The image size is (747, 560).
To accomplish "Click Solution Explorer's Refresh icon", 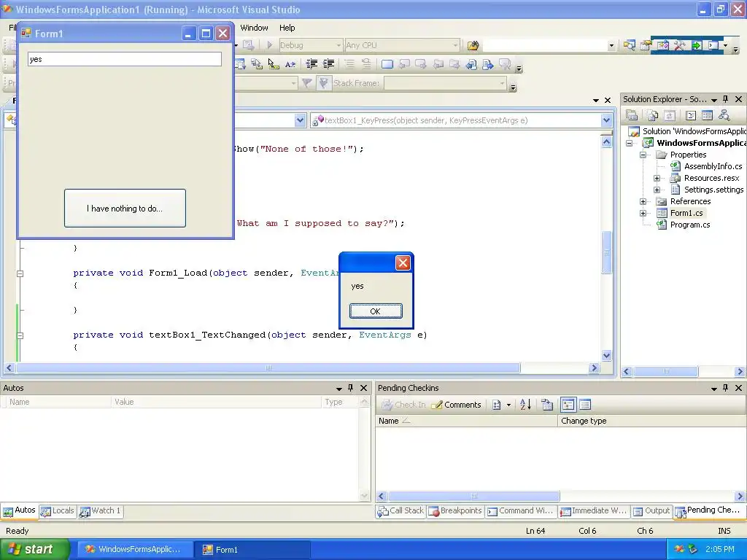I will pos(670,114).
